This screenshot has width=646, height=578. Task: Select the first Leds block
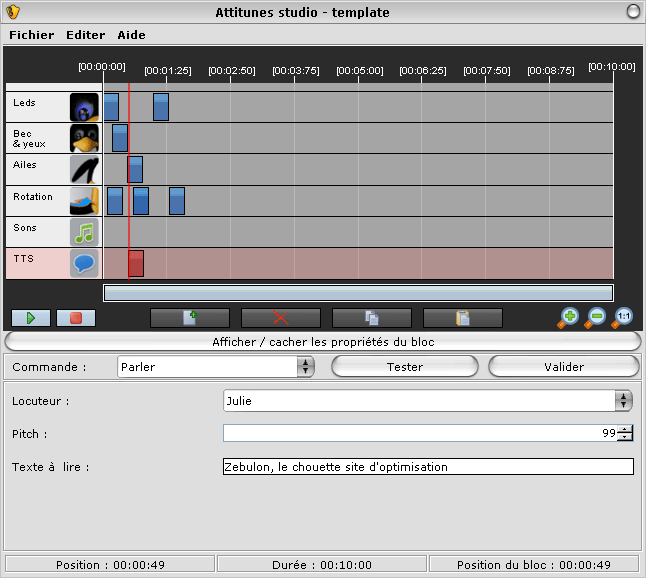111,107
